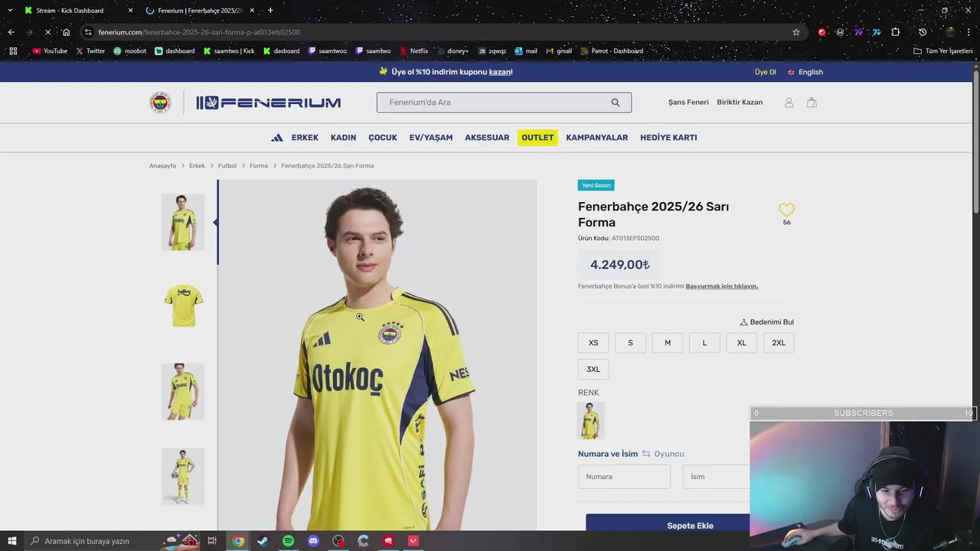
Task: Select the yellow jersey color swatch under RENK
Action: 590,421
